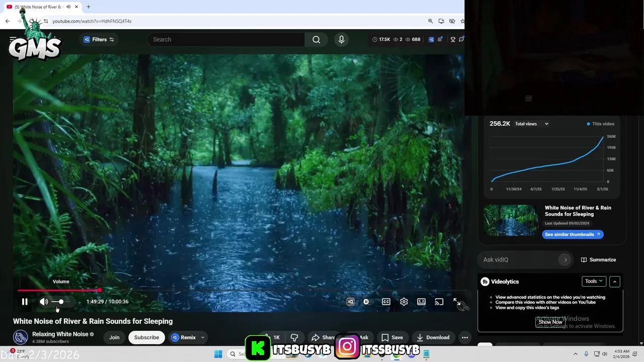
Task: Click the views line chart
Action: tap(548, 159)
